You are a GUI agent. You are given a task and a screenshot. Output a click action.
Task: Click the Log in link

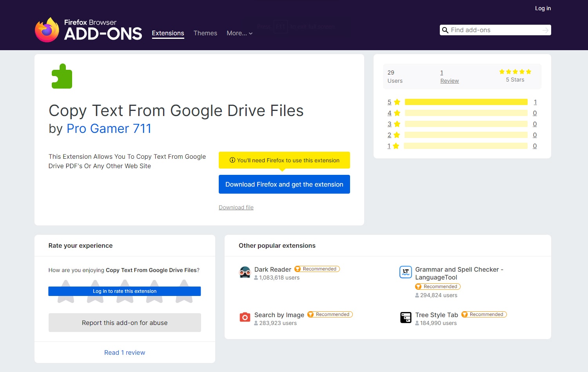[543, 8]
